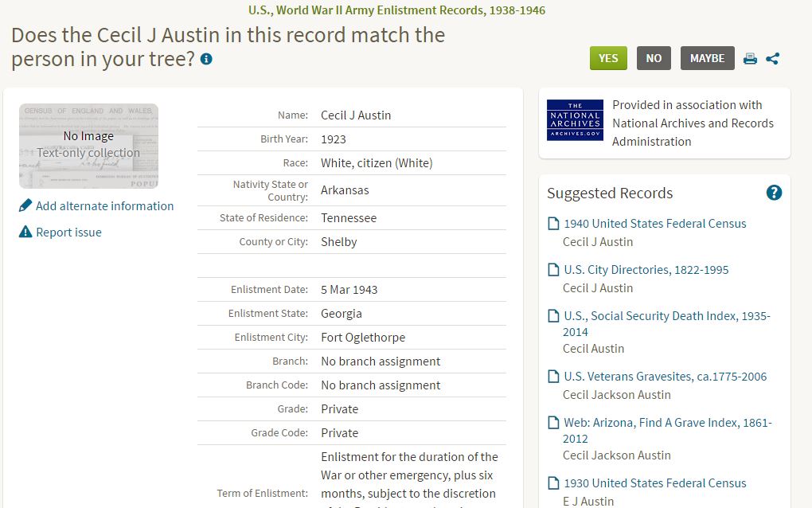Open 1940 United States Federal Census record
812x508 pixels.
coord(655,223)
